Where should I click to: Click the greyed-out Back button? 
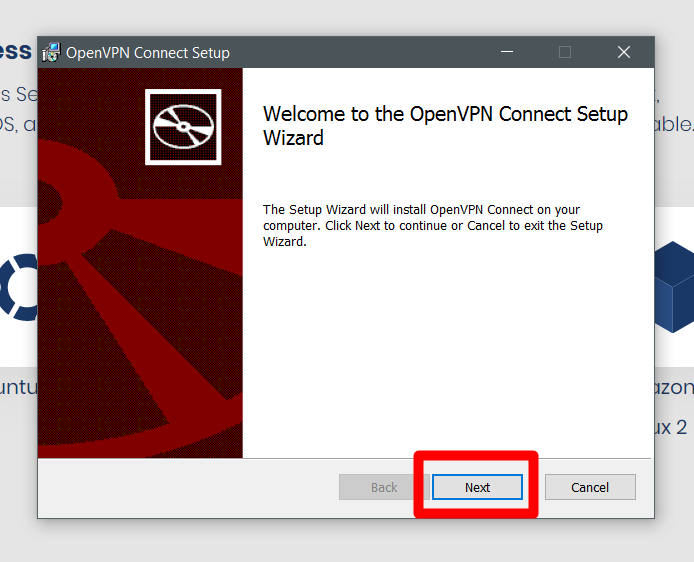(384, 487)
